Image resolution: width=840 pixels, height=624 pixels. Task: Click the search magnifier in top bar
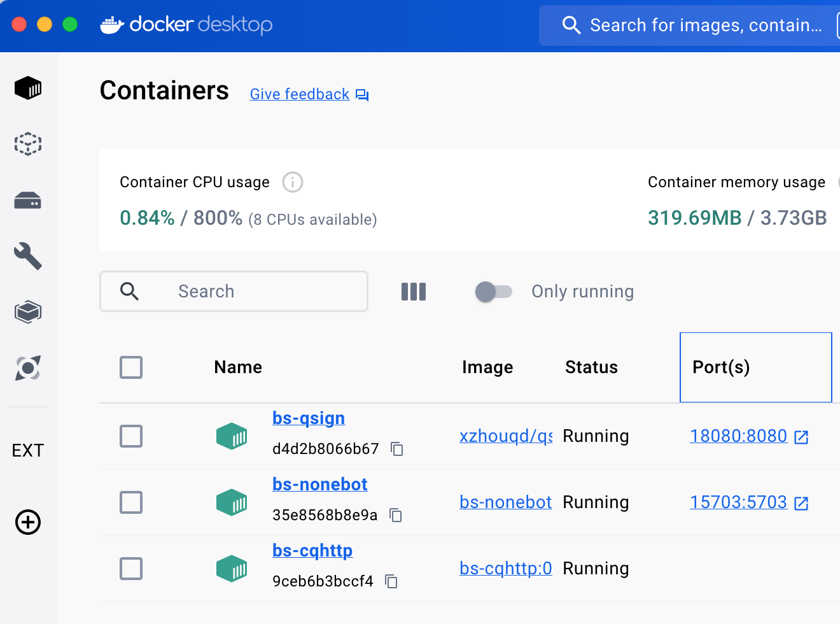pyautogui.click(x=571, y=25)
